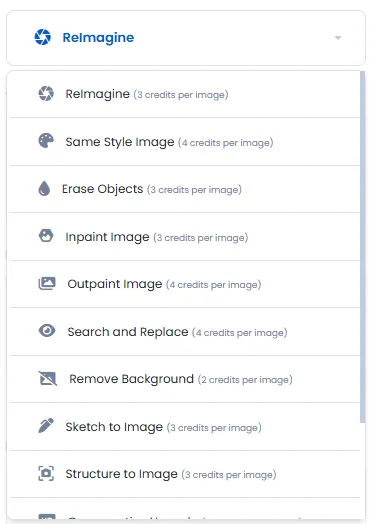This screenshot has height=524, width=371.
Task: Click '(3 credits per image)' beside Erase Objects
Action: pyautogui.click(x=194, y=190)
